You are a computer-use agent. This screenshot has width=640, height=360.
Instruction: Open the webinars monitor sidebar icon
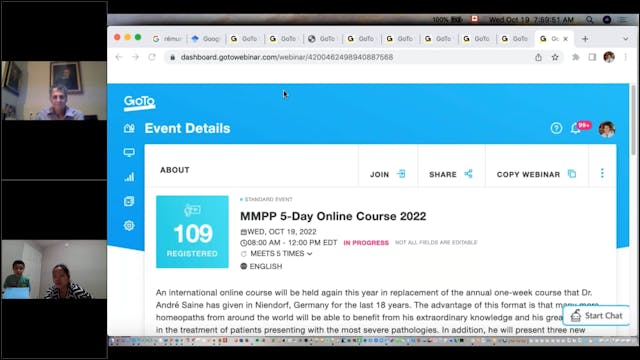pyautogui.click(x=129, y=153)
